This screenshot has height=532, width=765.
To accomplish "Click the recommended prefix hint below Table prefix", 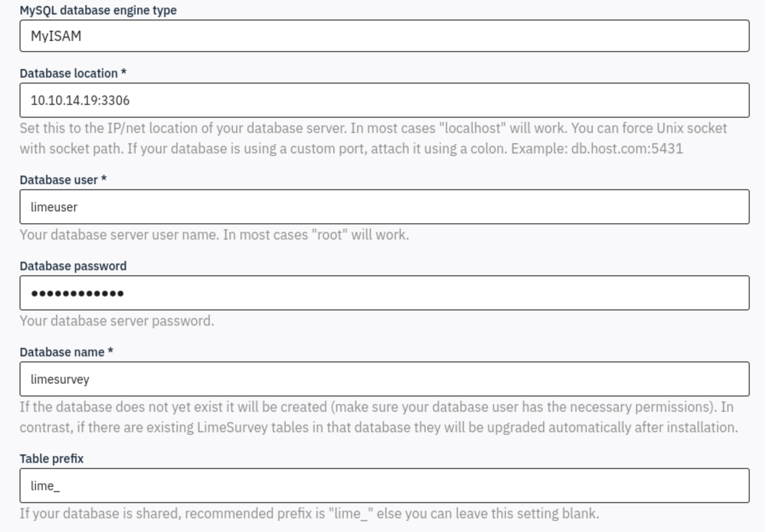I will [x=309, y=513].
